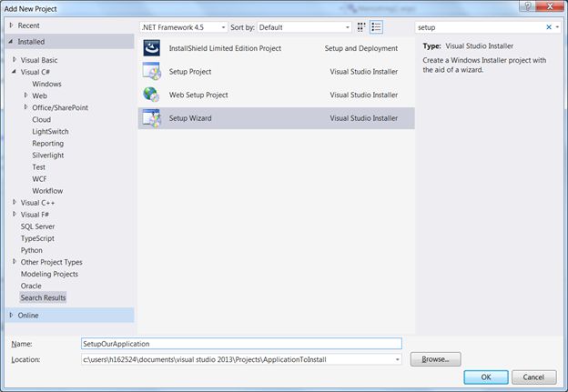568x392 pixels.
Task: Collapse the Visual C# node
Action: point(15,71)
